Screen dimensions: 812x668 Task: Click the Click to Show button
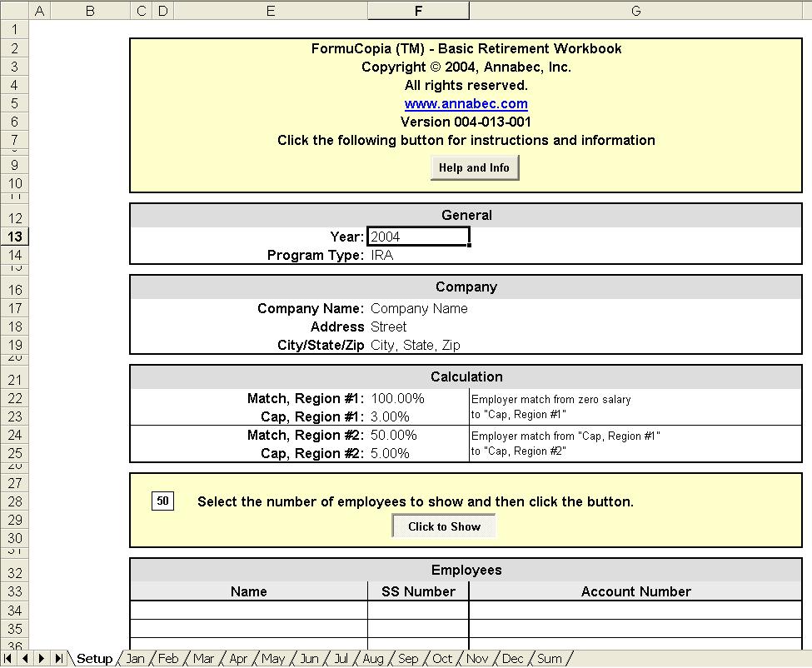click(444, 526)
